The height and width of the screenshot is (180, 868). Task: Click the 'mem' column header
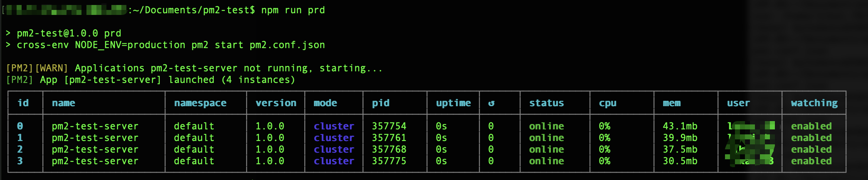tap(672, 103)
